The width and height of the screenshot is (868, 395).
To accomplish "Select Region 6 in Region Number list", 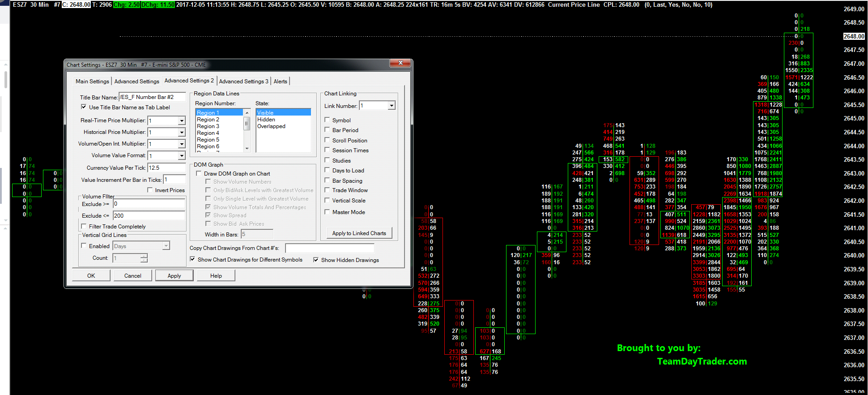I will (219, 146).
